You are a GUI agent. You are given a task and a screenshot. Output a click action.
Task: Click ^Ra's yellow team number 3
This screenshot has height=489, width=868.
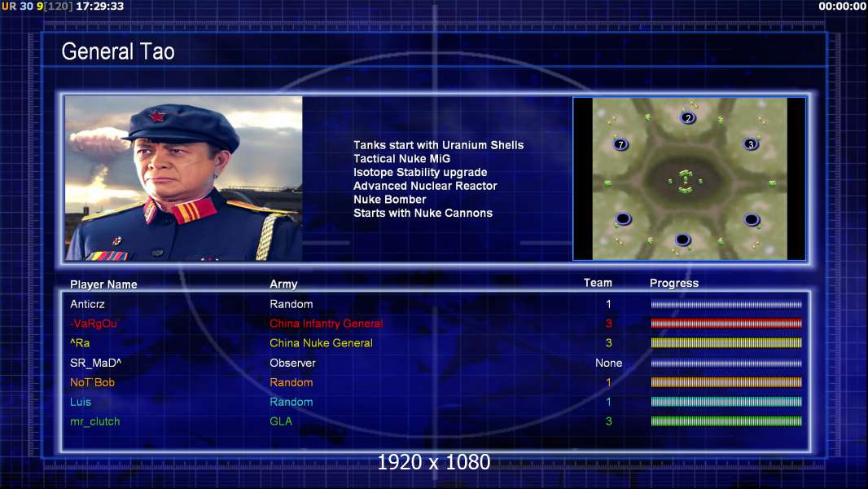[x=608, y=343]
